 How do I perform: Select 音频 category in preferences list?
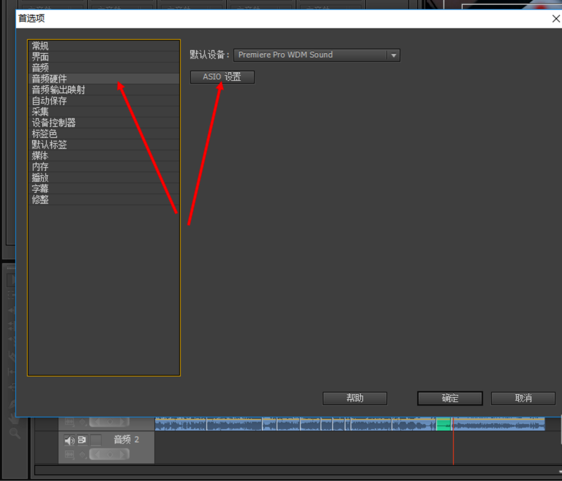[x=104, y=68]
